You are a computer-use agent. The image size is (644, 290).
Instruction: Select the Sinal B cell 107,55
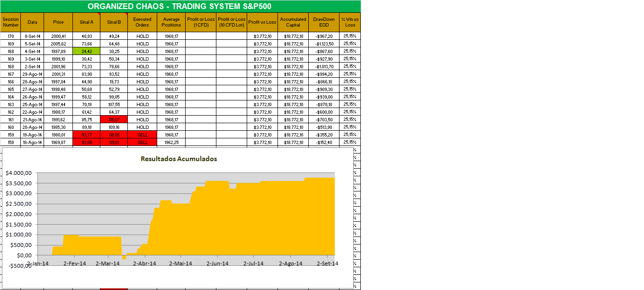[114, 104]
